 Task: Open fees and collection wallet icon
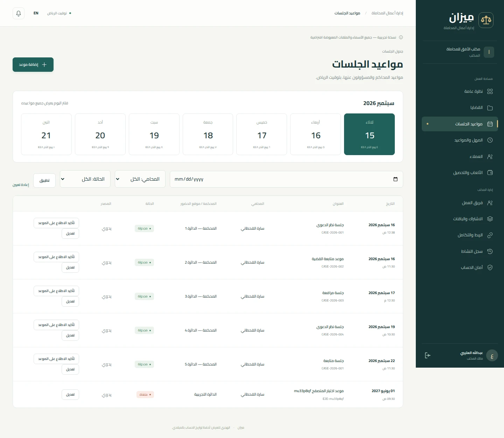coord(490,173)
